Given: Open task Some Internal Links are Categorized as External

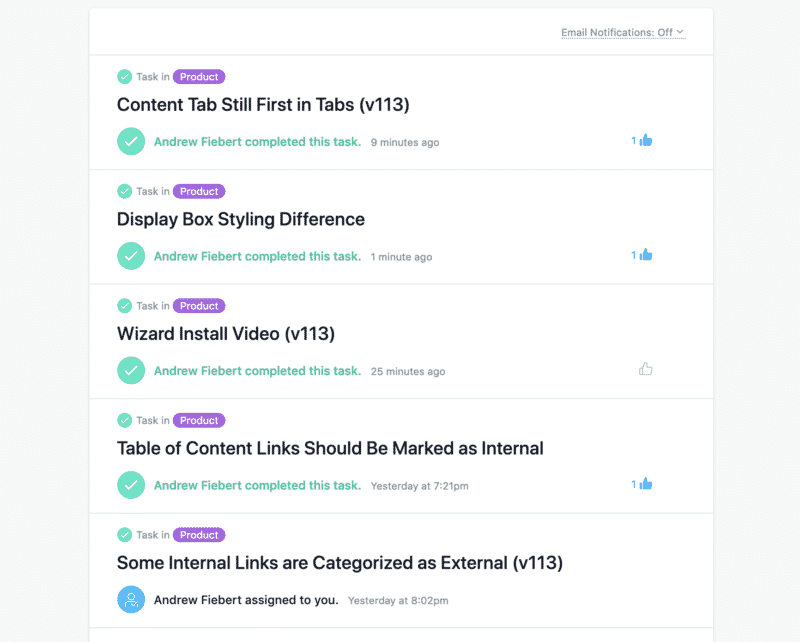Looking at the screenshot, I should 340,563.
